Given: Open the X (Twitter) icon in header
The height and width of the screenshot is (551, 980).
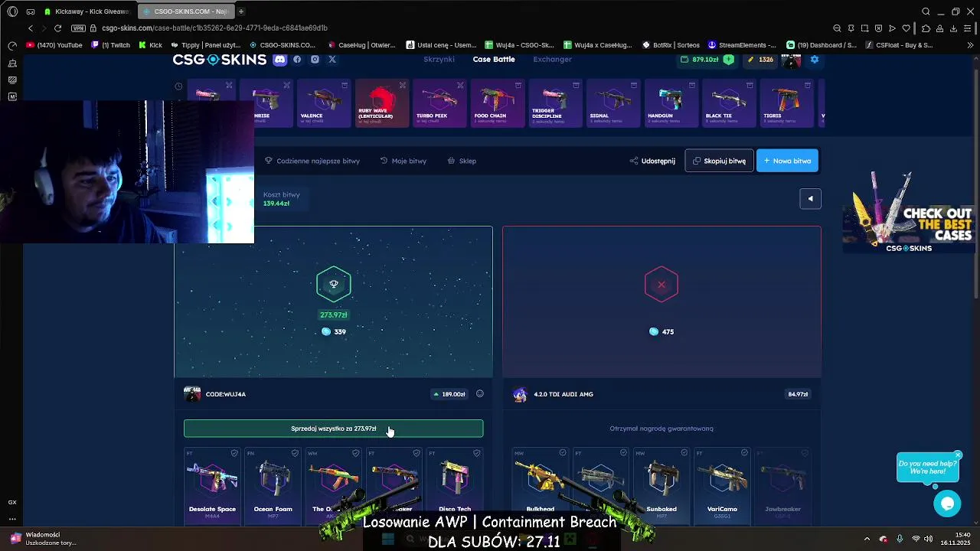Looking at the screenshot, I should tap(332, 60).
